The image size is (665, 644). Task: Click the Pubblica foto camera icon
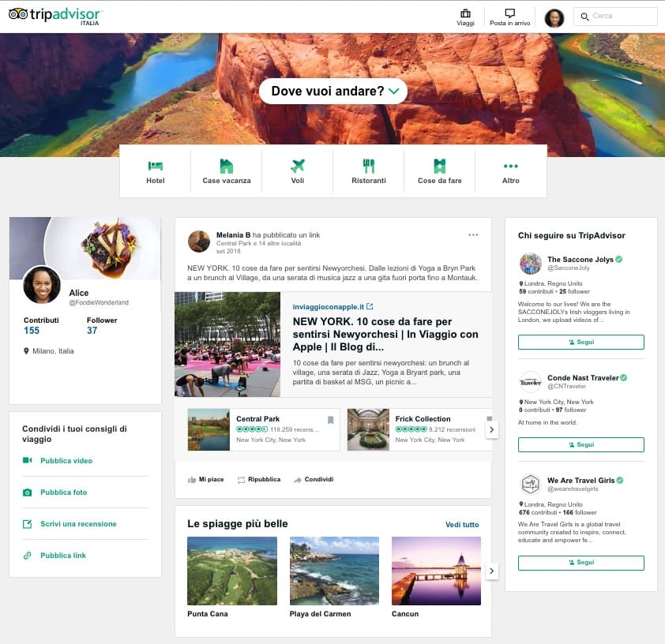pyautogui.click(x=27, y=492)
